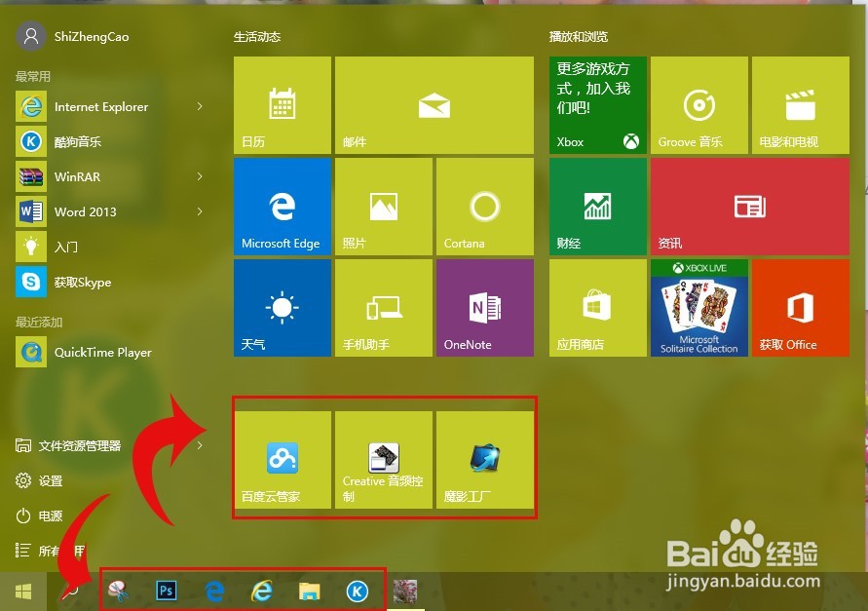Launch the Microsoft Edge tile
Screen dimensions: 868x611
click(x=283, y=207)
